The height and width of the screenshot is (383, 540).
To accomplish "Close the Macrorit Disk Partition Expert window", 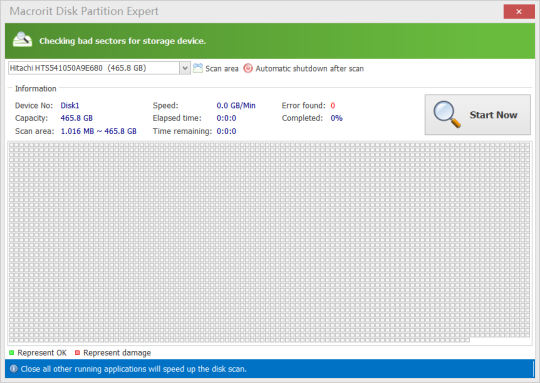I will pos(519,12).
